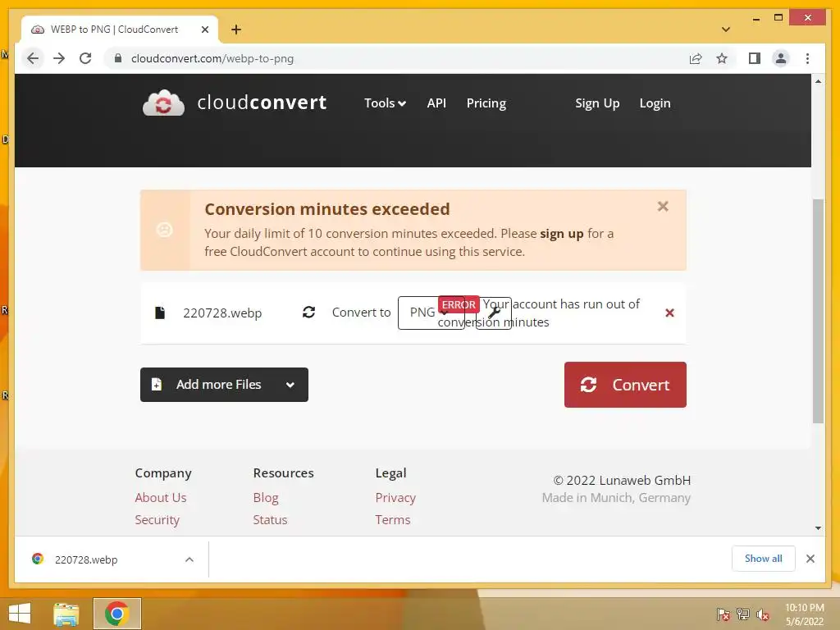This screenshot has width=840, height=630.
Task: Click the address bar URL field
Action: 396,58
